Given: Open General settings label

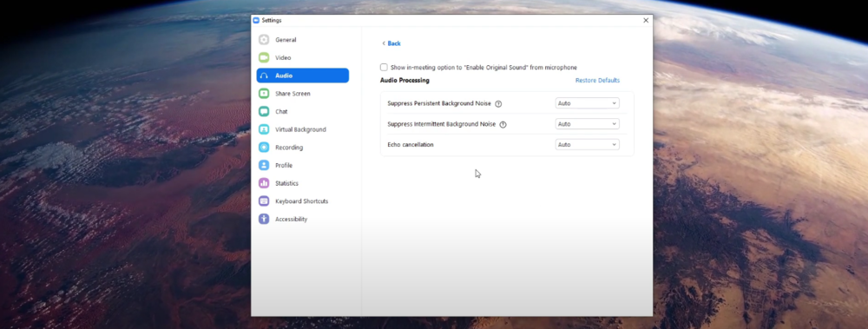Looking at the screenshot, I should [x=286, y=40].
